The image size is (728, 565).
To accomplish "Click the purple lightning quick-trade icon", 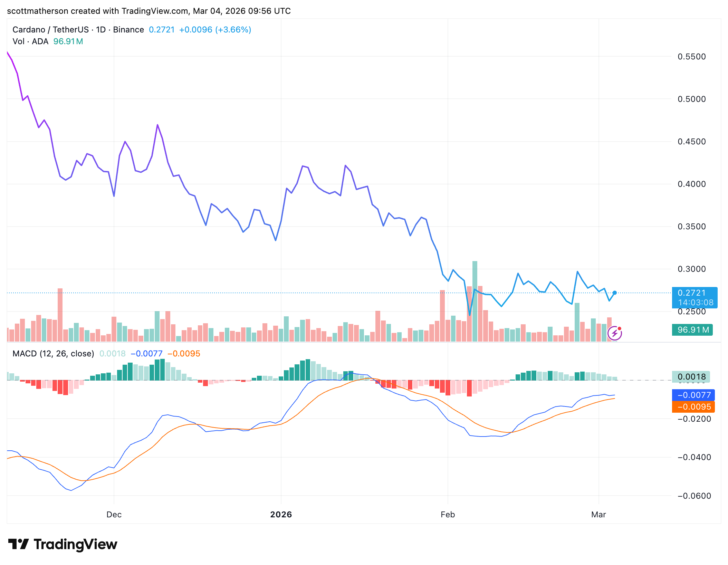I will click(614, 333).
